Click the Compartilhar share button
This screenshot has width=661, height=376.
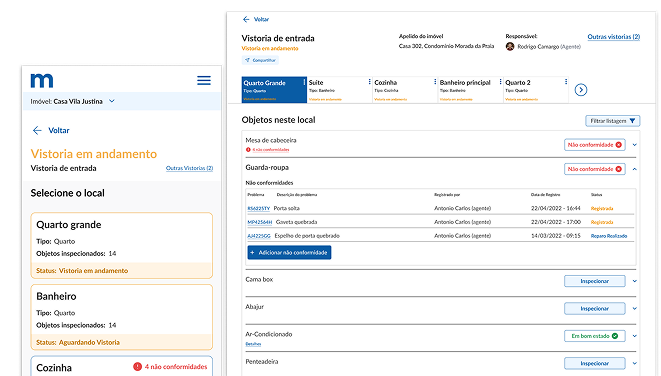point(260,60)
